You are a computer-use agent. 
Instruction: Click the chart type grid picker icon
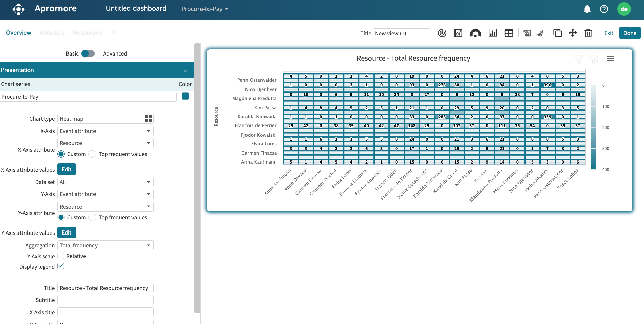[148, 118]
